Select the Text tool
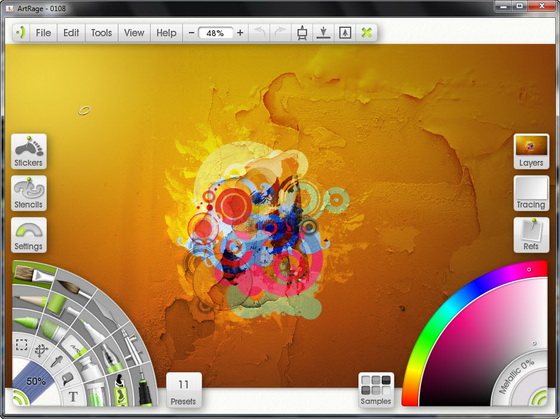This screenshot has width=560, height=419. click(73, 396)
